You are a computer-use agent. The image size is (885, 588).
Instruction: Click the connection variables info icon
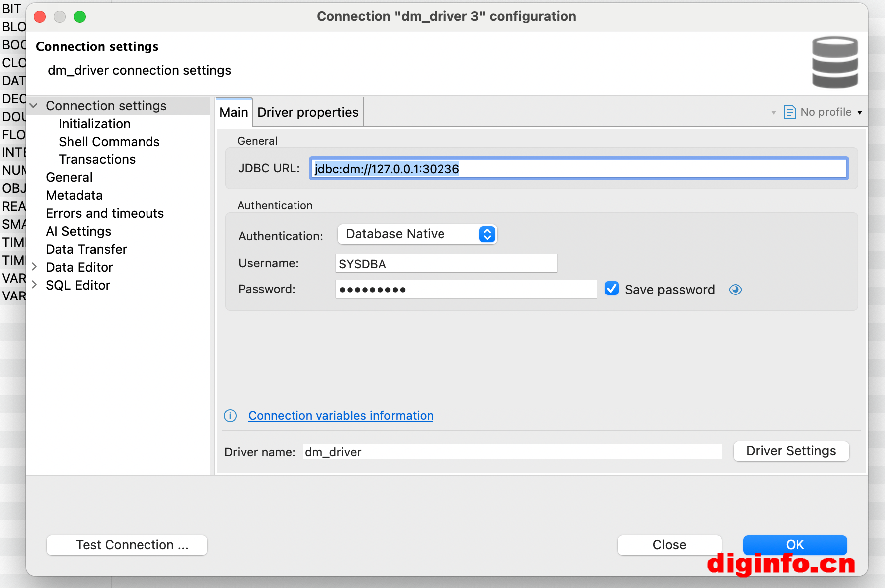[230, 416]
